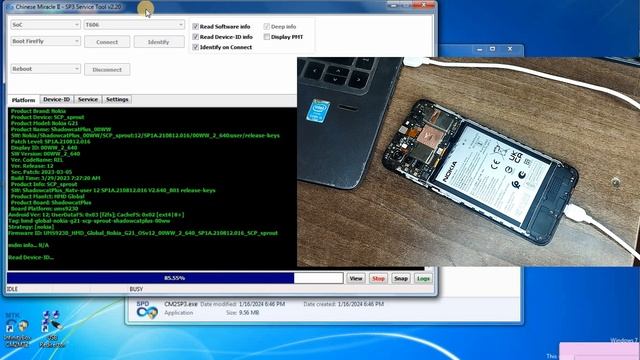Open Logs with the Logs button
Viewport: 640px width, 360px height.
[423, 278]
